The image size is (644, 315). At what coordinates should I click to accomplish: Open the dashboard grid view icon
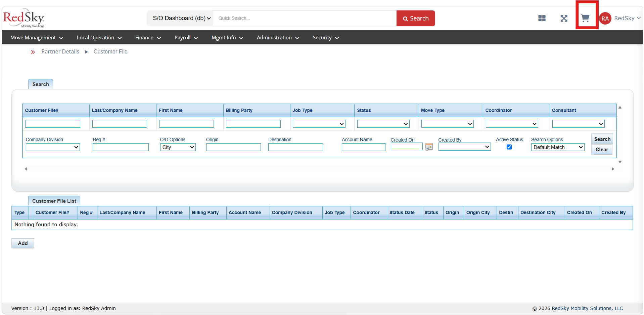point(542,18)
